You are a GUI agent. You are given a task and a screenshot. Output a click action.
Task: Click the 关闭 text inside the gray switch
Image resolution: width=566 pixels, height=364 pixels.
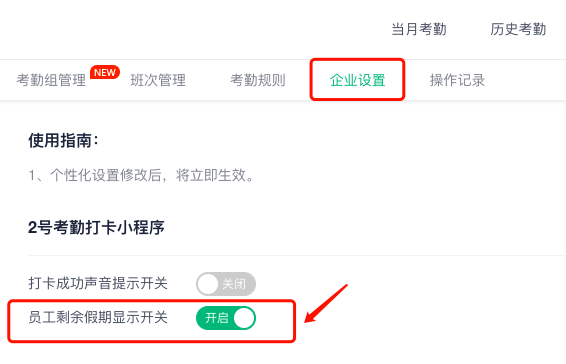[234, 284]
